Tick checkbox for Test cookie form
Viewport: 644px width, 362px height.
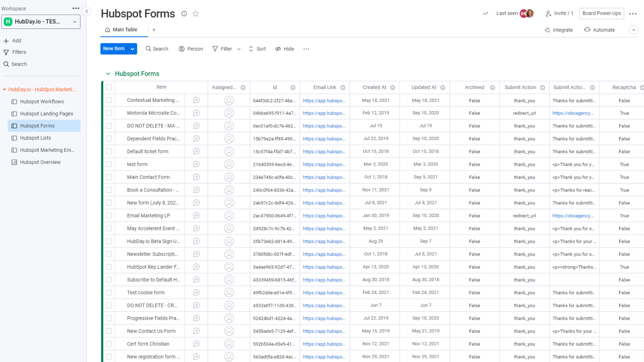[109, 293]
